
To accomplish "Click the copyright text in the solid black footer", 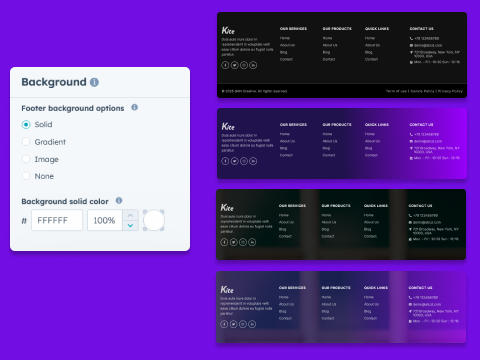I will click(x=254, y=91).
